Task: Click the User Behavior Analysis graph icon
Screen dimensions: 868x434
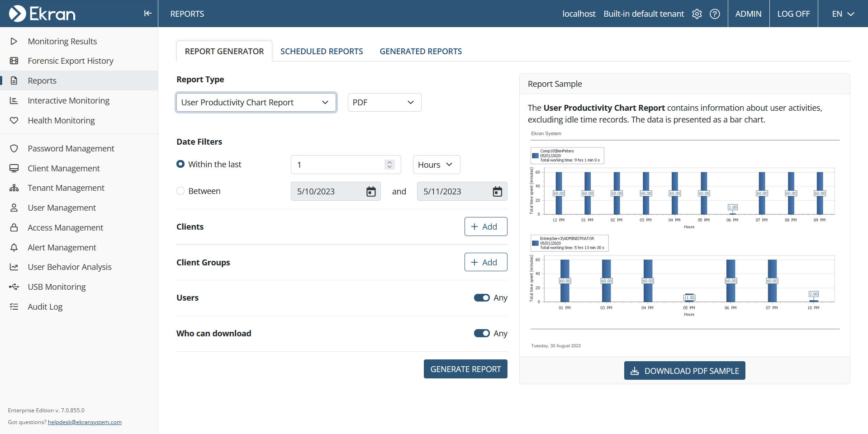Action: coord(14,267)
